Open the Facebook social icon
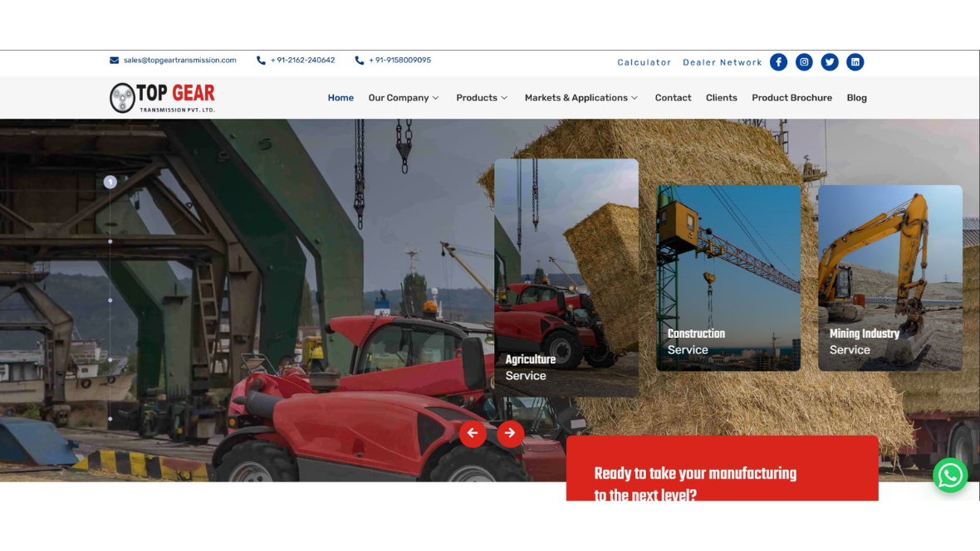980x551 pixels. [x=778, y=62]
